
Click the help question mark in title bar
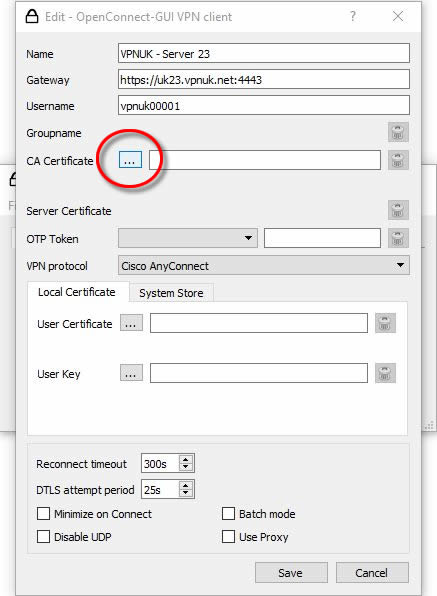click(x=353, y=16)
